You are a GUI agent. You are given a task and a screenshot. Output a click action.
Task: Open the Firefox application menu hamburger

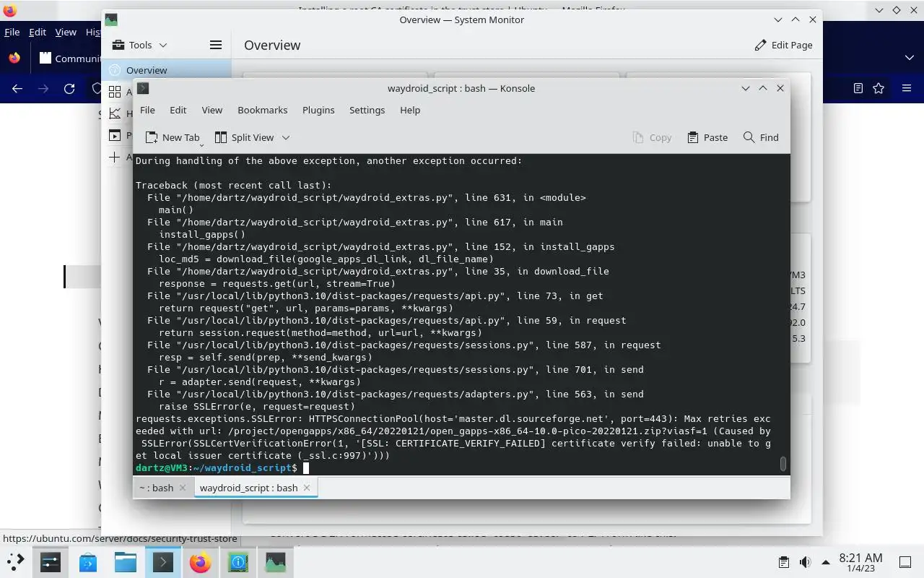(x=907, y=88)
